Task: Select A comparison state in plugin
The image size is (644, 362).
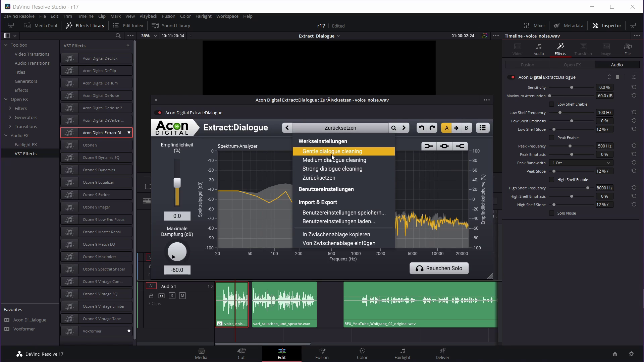Action: coord(446,128)
